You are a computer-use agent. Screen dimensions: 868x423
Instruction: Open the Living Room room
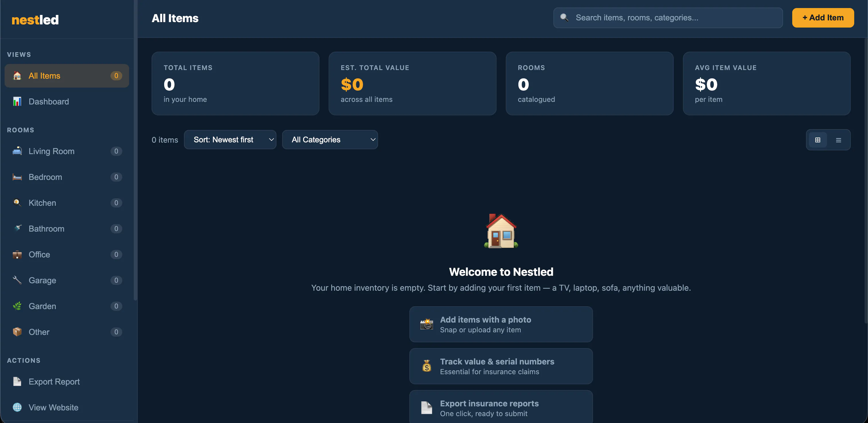67,151
